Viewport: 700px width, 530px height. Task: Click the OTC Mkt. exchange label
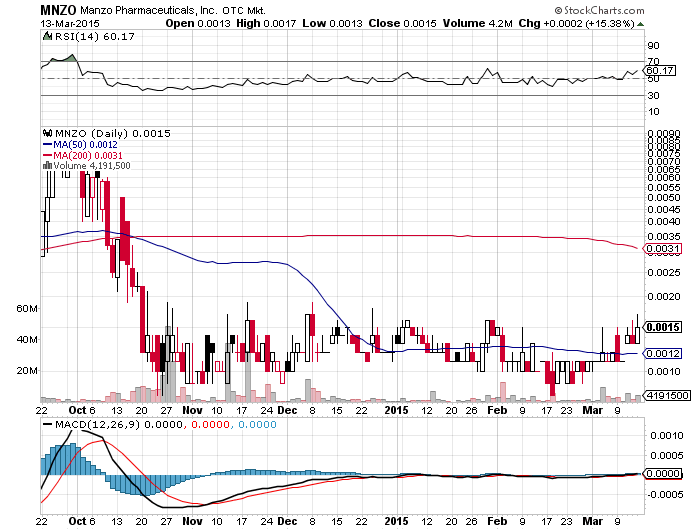point(244,10)
